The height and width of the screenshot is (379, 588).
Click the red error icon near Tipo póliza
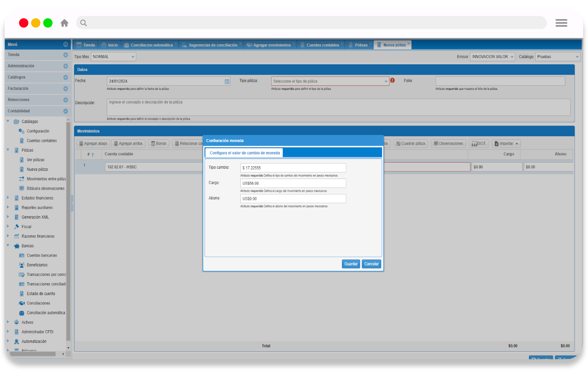click(x=392, y=80)
